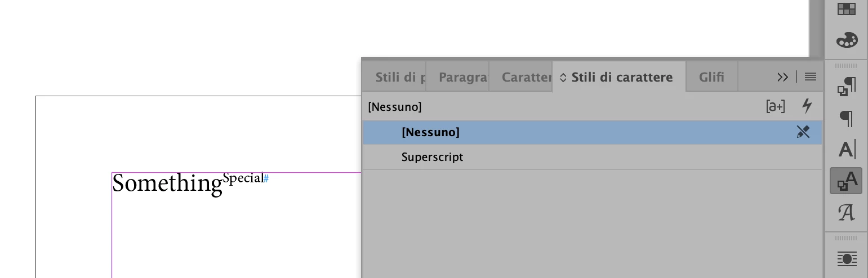The image size is (868, 278).
Task: Switch to the Carattere tab
Action: [x=521, y=77]
